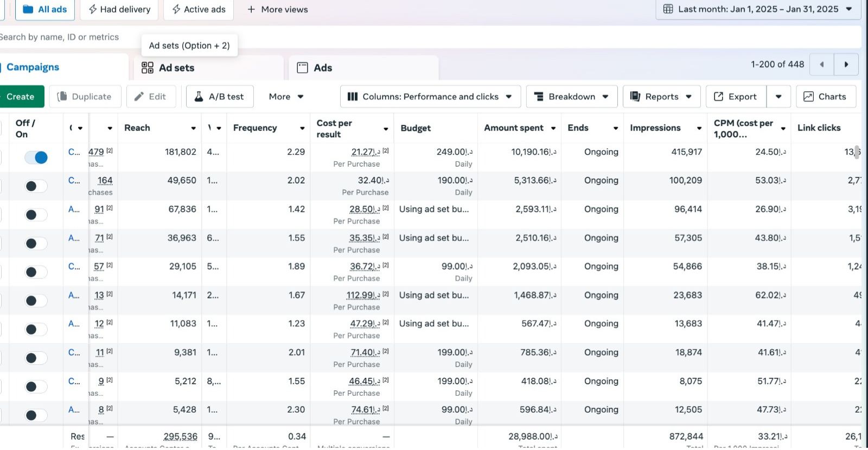Open Ends column menu arrow
Viewport: 868px width, 450px height.
click(616, 128)
